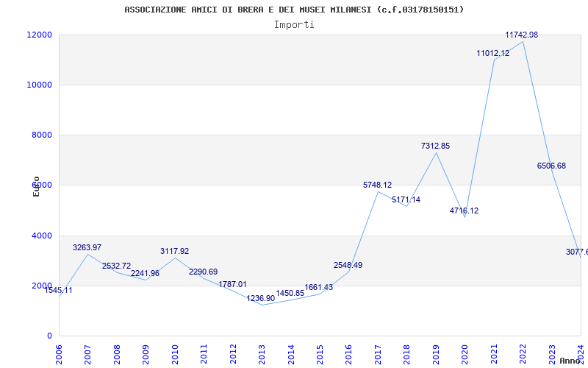This screenshot has height=368, width=588.
Task: Click x-axis year label 2009
Action: click(146, 354)
